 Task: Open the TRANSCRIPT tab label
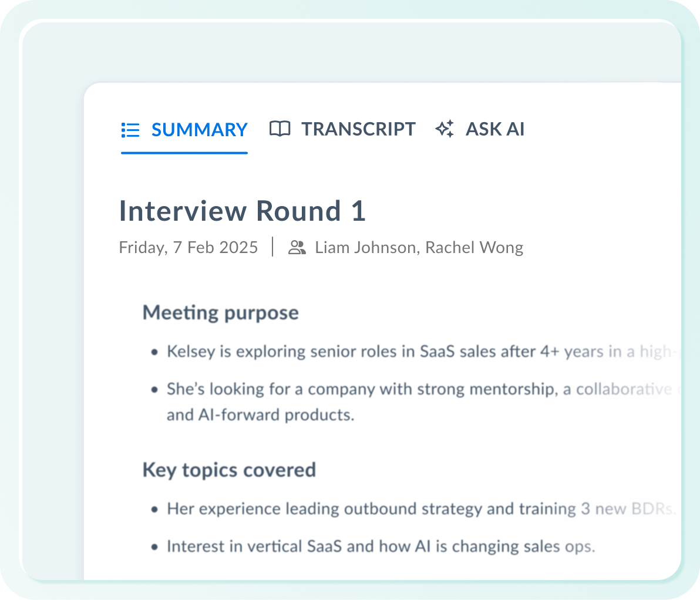tap(358, 129)
